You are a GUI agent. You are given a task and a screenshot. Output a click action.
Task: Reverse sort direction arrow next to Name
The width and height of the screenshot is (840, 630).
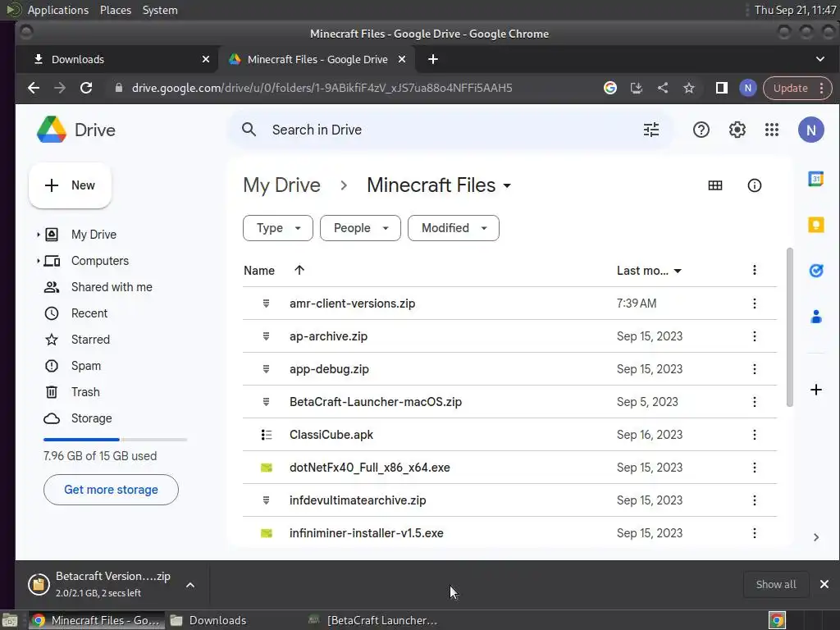(299, 270)
